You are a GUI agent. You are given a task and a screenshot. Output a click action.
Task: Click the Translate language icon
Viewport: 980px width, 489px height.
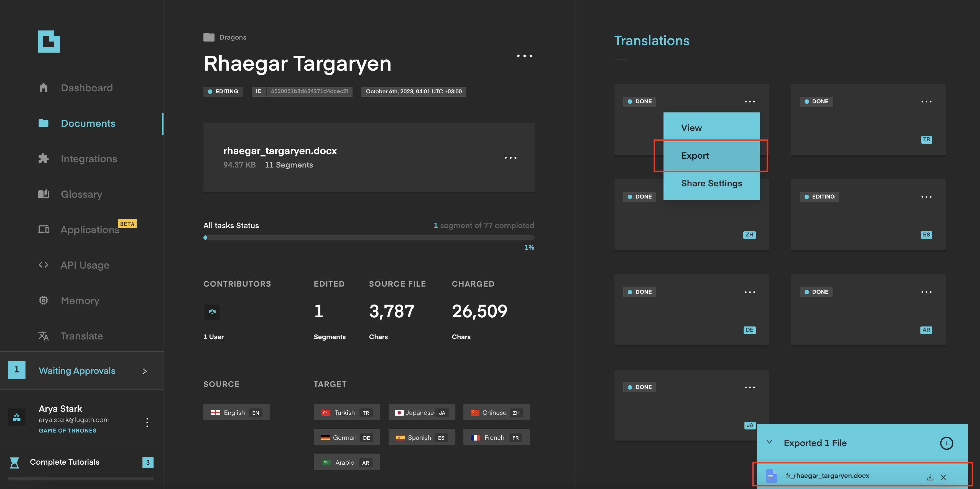tap(43, 336)
